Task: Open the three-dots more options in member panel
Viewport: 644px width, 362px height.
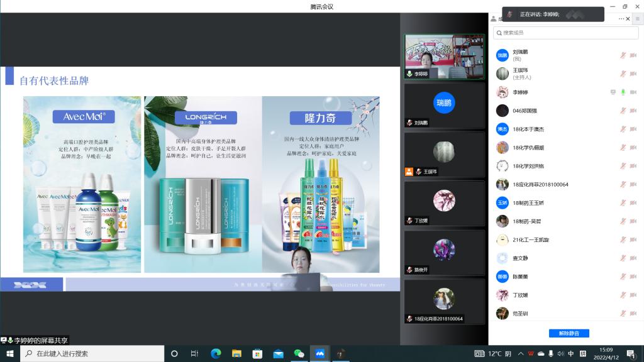Action: pyautogui.click(x=623, y=19)
